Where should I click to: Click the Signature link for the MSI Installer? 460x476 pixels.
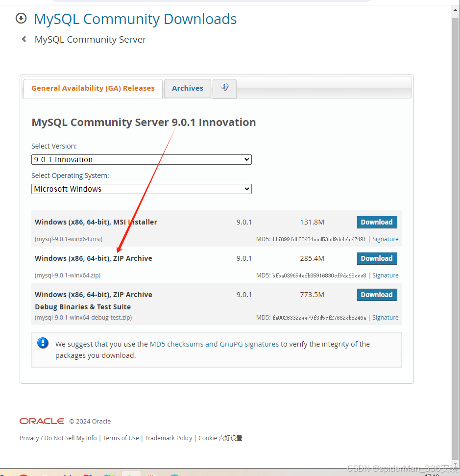point(385,239)
